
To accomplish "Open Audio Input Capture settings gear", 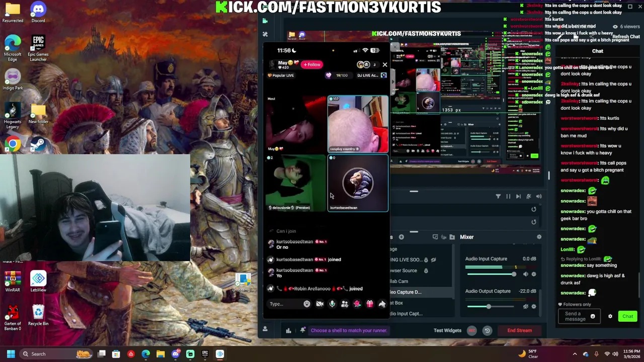I will (534, 274).
